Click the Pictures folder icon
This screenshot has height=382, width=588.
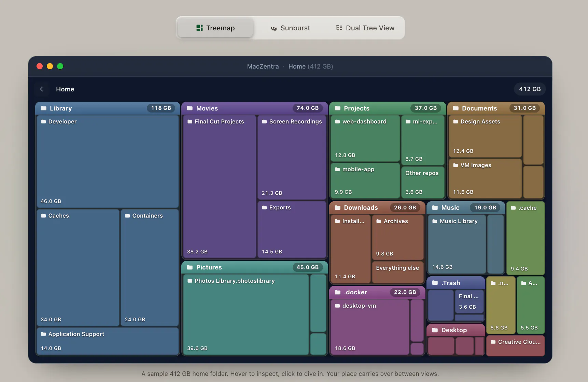(x=190, y=267)
